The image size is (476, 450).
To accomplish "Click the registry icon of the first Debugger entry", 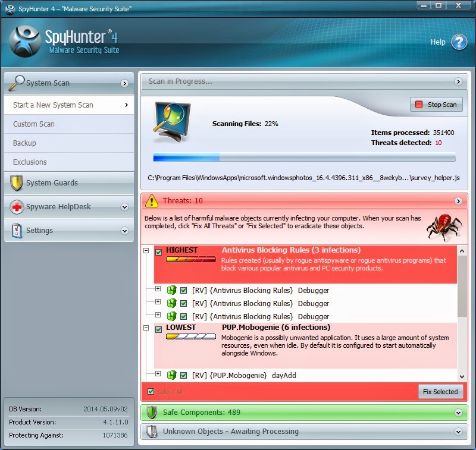I will coord(171,290).
